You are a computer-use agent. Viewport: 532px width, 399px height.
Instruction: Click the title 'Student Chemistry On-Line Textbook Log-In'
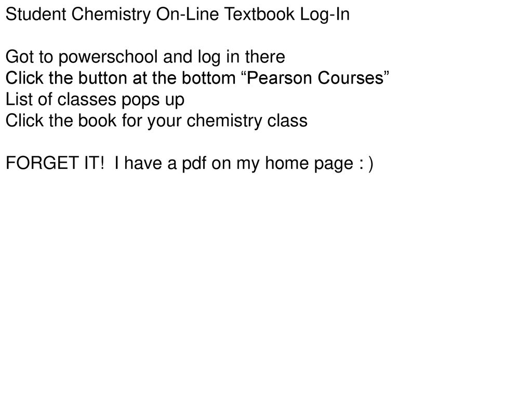coord(178,15)
